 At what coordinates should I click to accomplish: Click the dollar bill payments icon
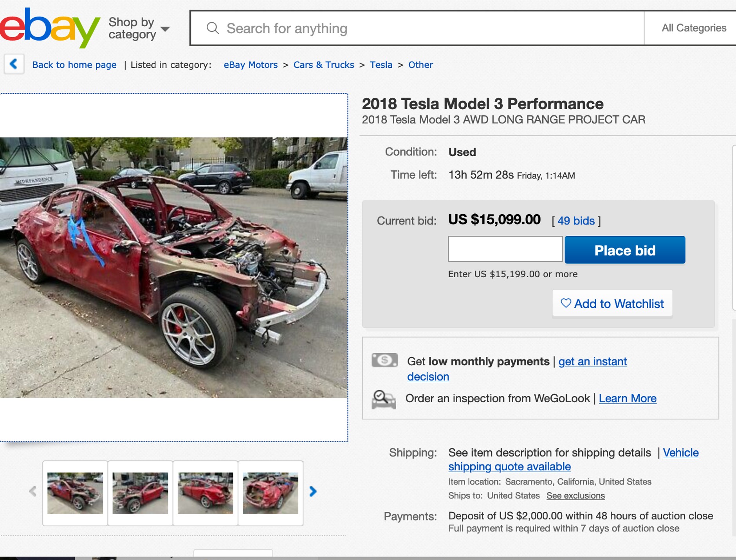click(x=384, y=361)
